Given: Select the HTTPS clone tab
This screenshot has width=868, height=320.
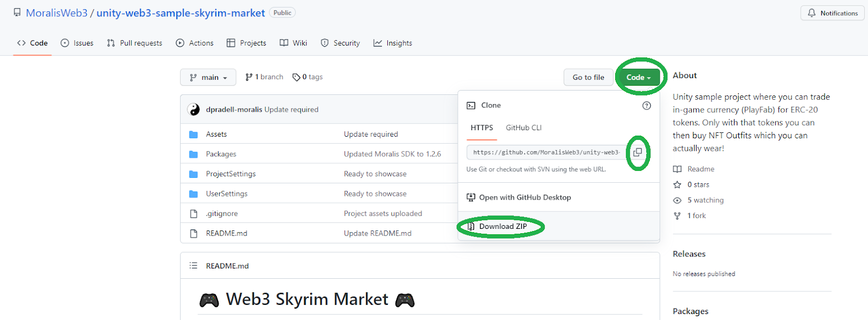Looking at the screenshot, I should 482,128.
